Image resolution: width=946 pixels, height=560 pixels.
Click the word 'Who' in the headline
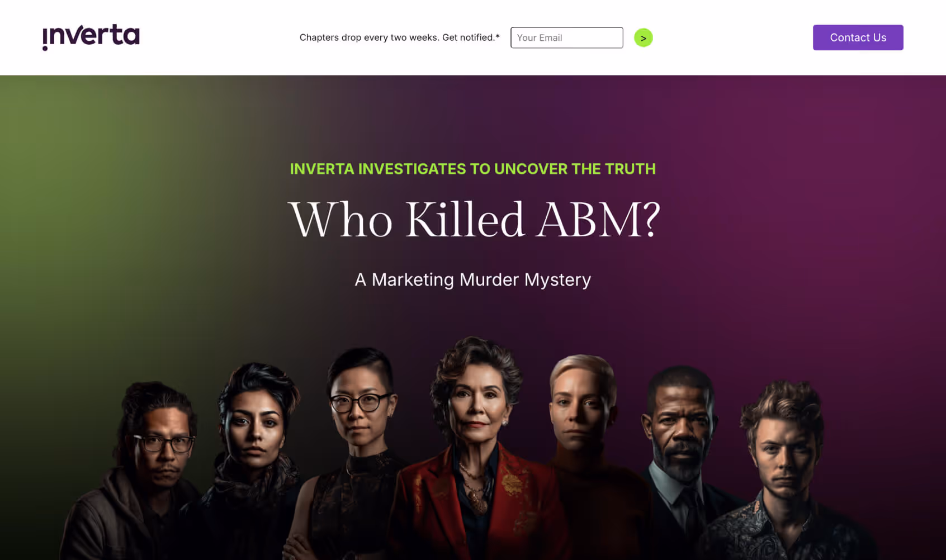pyautogui.click(x=340, y=220)
